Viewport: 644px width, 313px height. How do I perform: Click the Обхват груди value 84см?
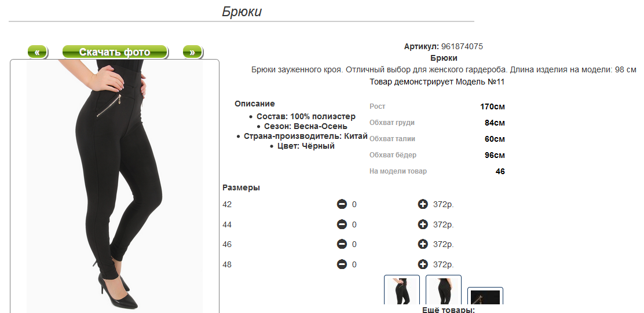[495, 123]
